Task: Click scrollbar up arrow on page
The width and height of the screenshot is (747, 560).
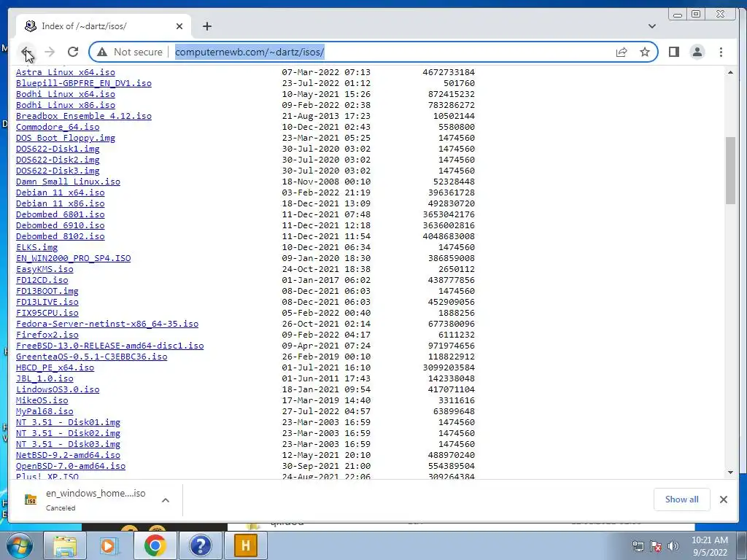Action: pos(730,72)
